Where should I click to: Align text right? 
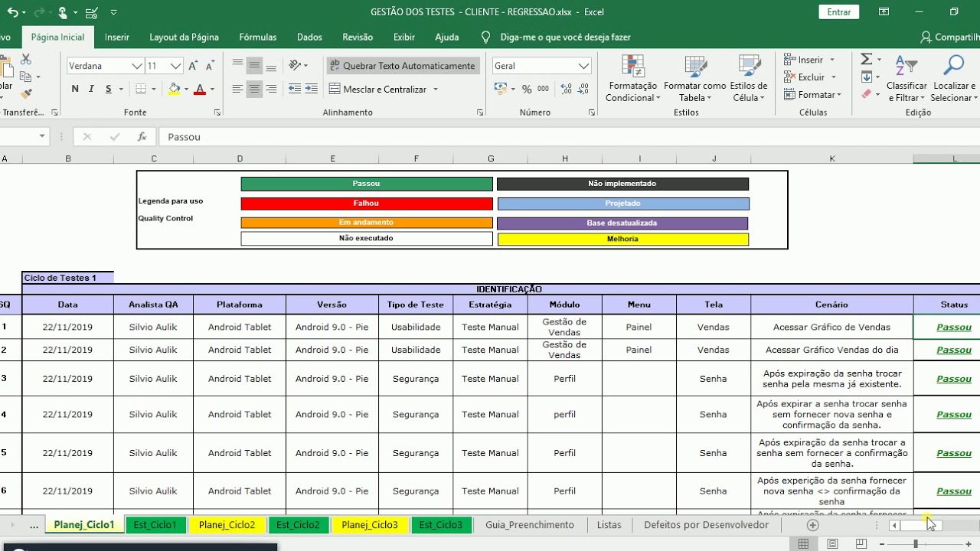271,90
